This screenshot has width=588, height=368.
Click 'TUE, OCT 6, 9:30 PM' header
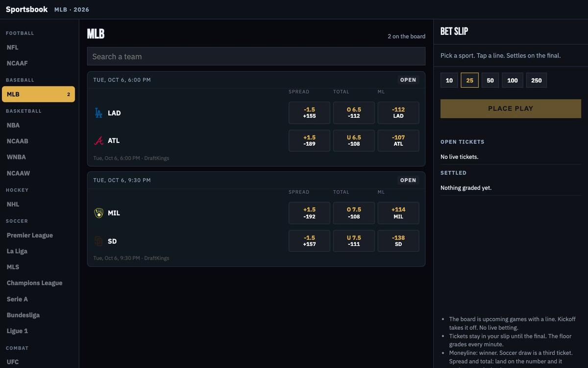point(122,180)
